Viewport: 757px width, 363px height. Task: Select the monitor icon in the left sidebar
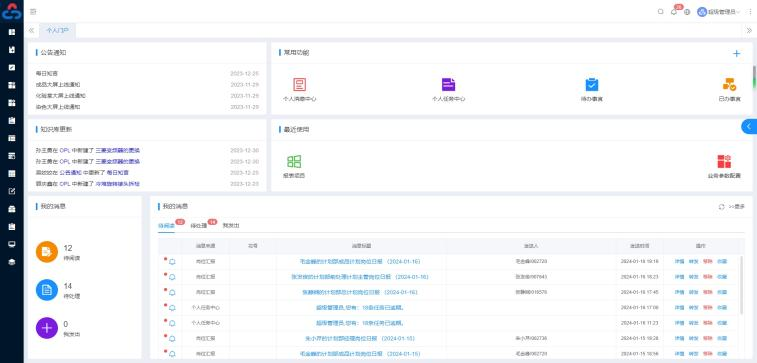pyautogui.click(x=12, y=244)
